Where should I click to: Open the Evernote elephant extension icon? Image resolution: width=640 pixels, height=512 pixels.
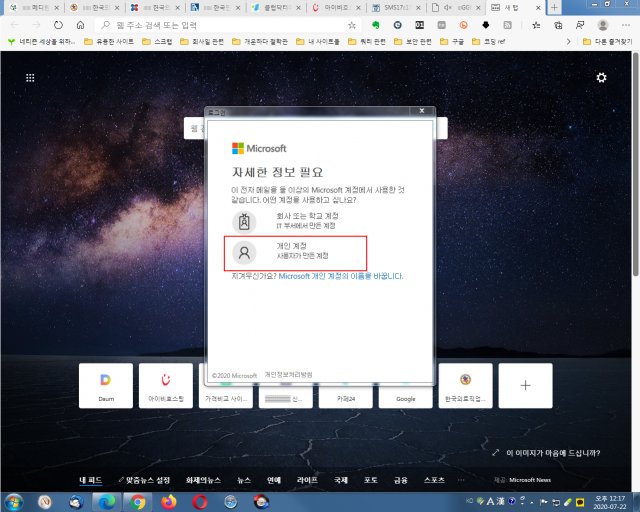tap(376, 25)
